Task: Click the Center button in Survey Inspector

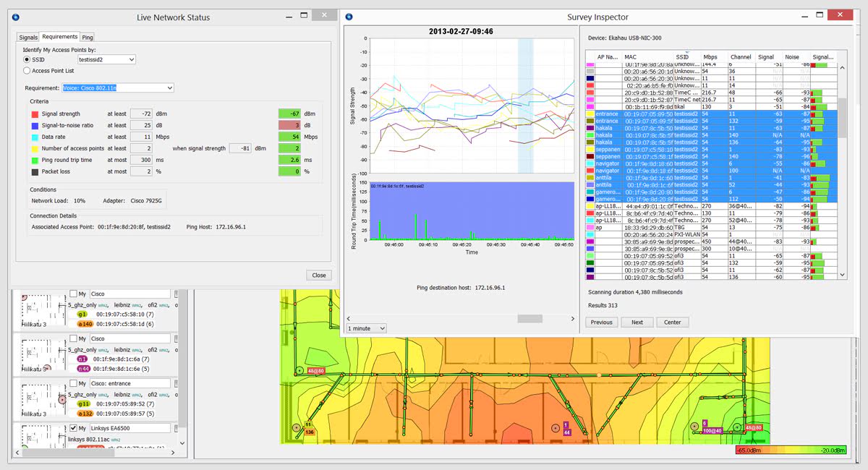Action: click(x=672, y=322)
